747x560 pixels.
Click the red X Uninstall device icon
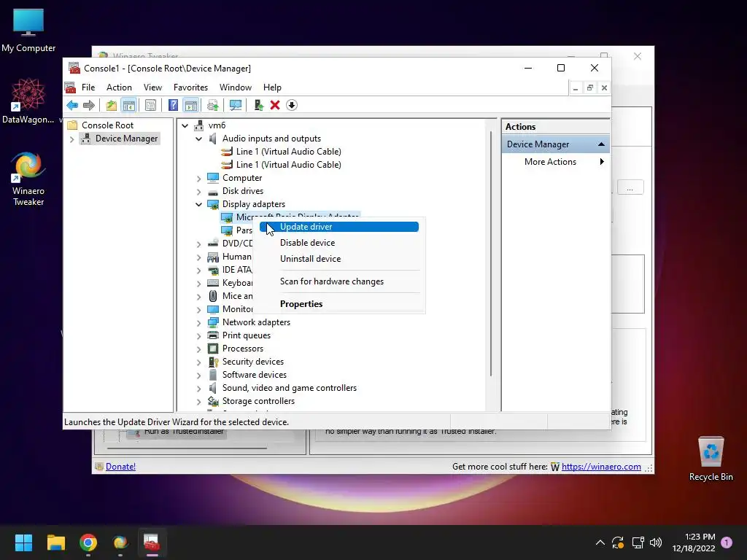(x=275, y=105)
